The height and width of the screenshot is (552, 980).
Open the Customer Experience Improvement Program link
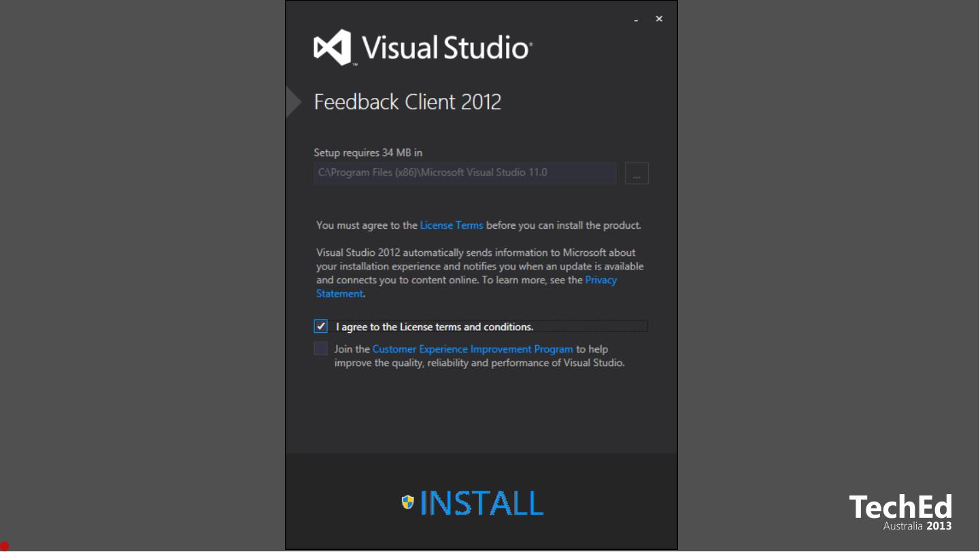[x=473, y=349]
